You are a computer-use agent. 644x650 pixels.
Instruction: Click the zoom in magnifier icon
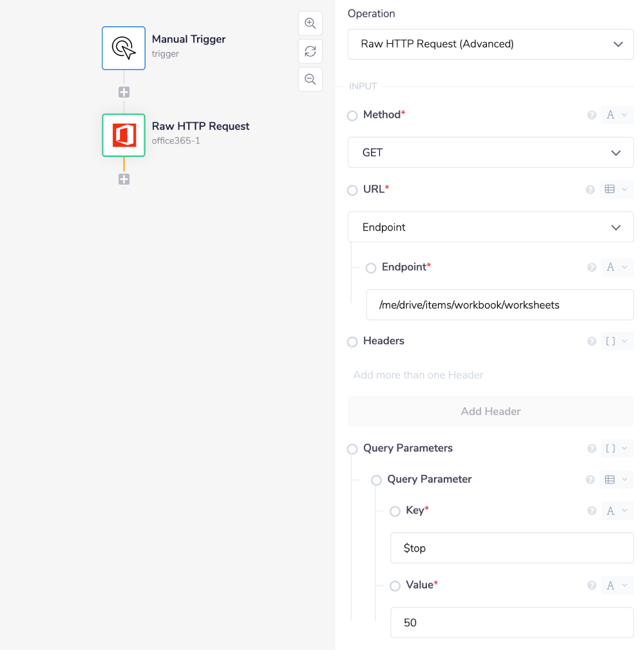[x=310, y=24]
